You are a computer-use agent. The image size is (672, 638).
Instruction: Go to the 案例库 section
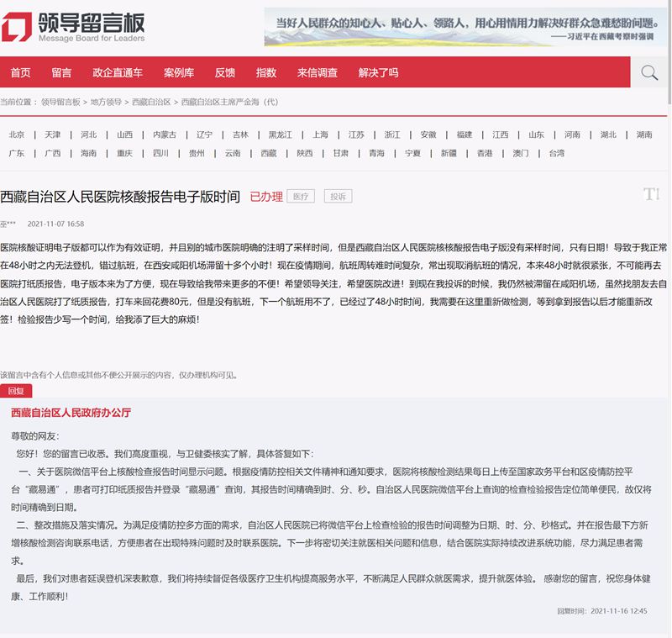(x=179, y=73)
